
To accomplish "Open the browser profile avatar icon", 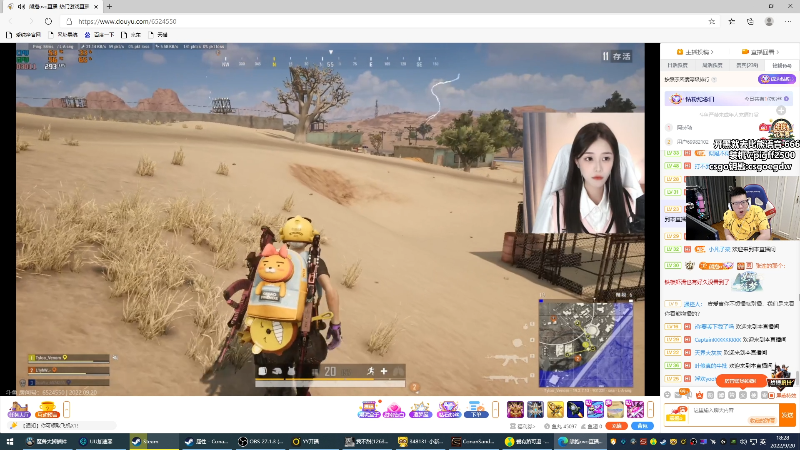I will coord(769,21).
